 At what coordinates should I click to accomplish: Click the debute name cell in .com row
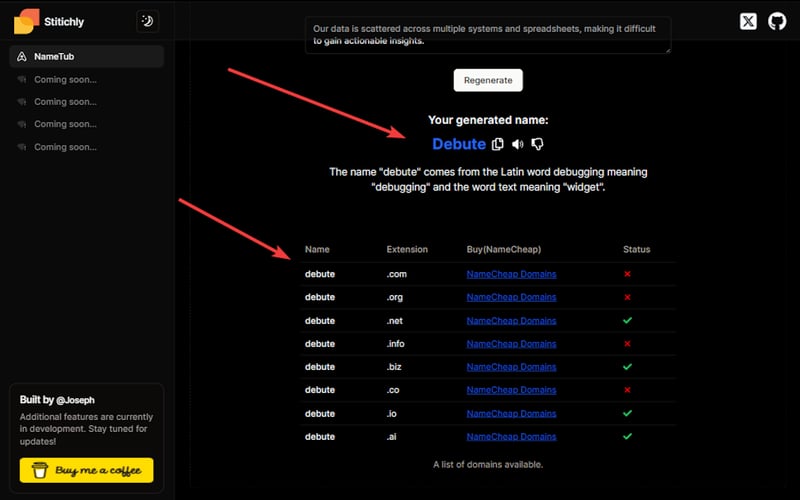[x=320, y=274]
